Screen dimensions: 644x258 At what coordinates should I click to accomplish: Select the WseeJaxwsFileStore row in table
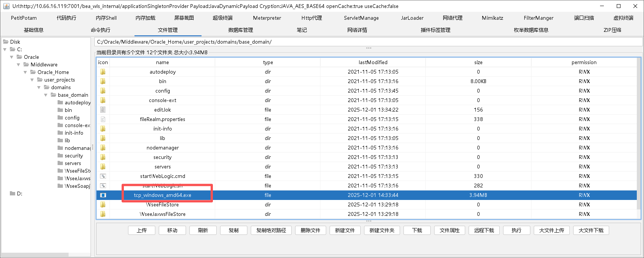[x=367, y=214]
